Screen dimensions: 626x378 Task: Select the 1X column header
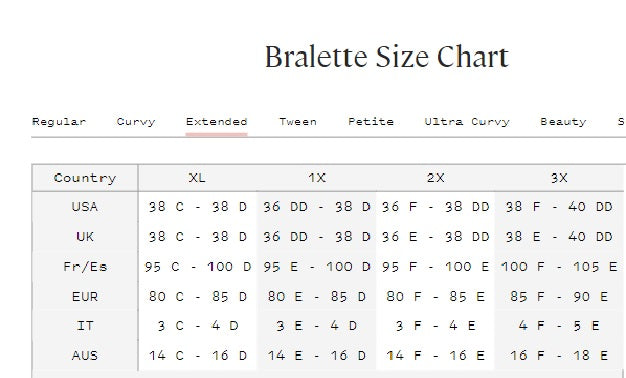[317, 178]
